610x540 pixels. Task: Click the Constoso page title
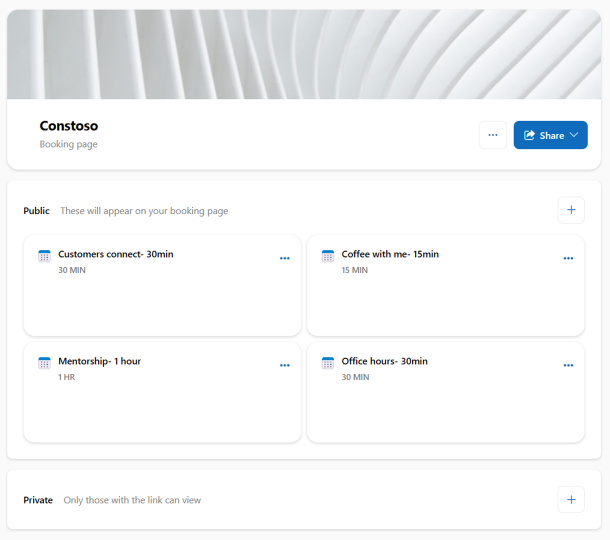point(69,126)
